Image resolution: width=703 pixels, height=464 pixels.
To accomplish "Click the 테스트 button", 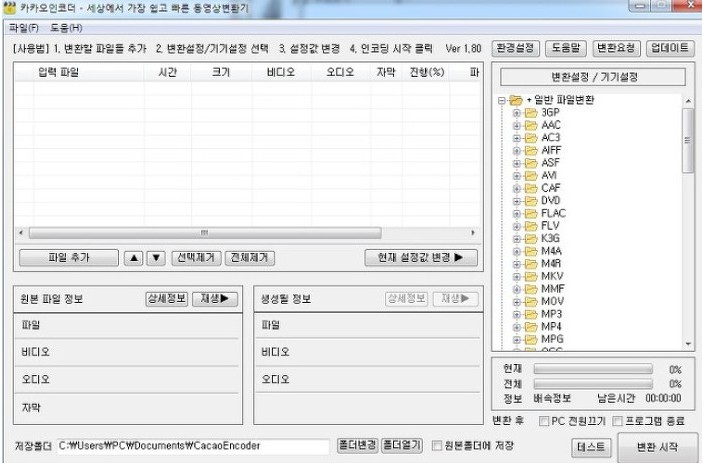I will (x=591, y=447).
